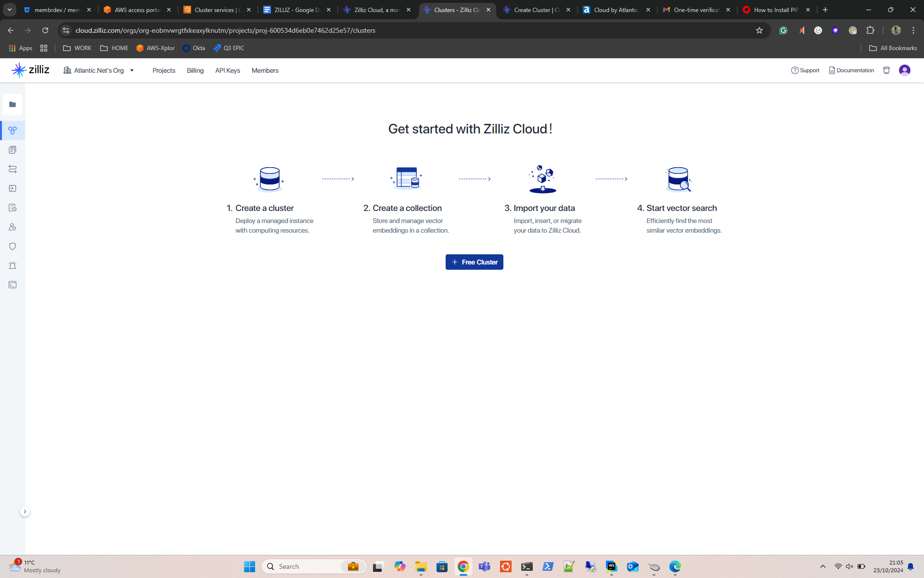The height and width of the screenshot is (578, 924).
Task: Open the browser tab search dropdown arrow
Action: click(x=10, y=10)
